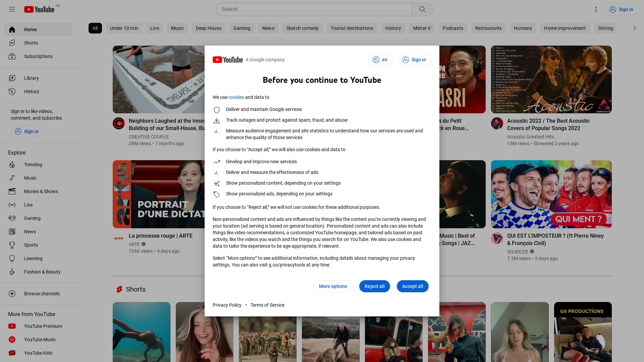Select the Deep House chip
Viewport: 644px width, 362px height.
pyautogui.click(x=209, y=28)
